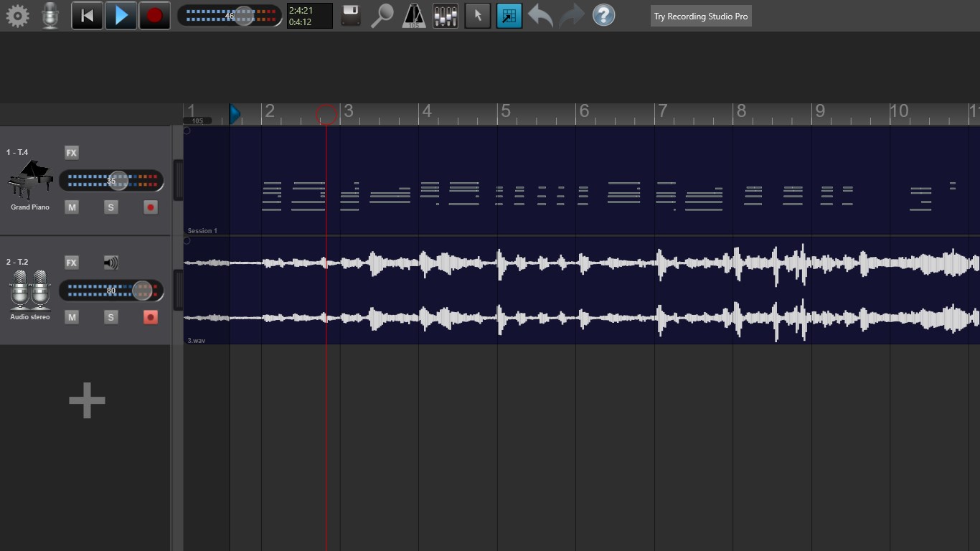Add a new track with the plus sign
The height and width of the screenshot is (551, 980).
[86, 400]
